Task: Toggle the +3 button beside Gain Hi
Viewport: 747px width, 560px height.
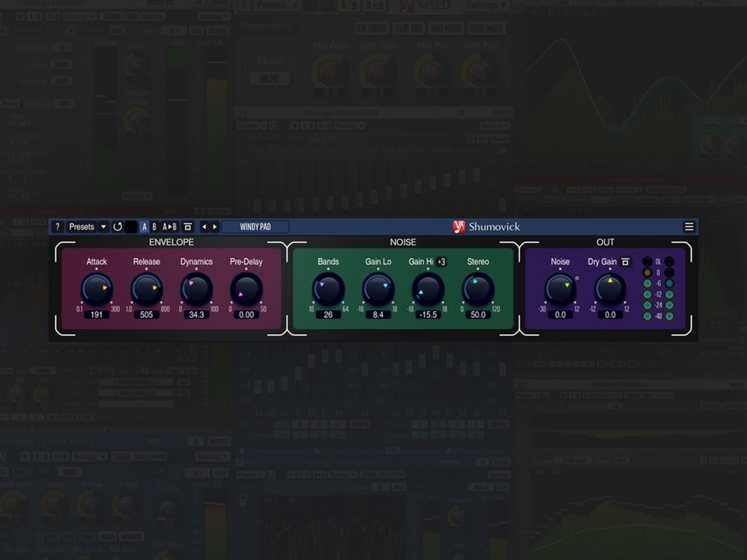Action: coord(441,262)
